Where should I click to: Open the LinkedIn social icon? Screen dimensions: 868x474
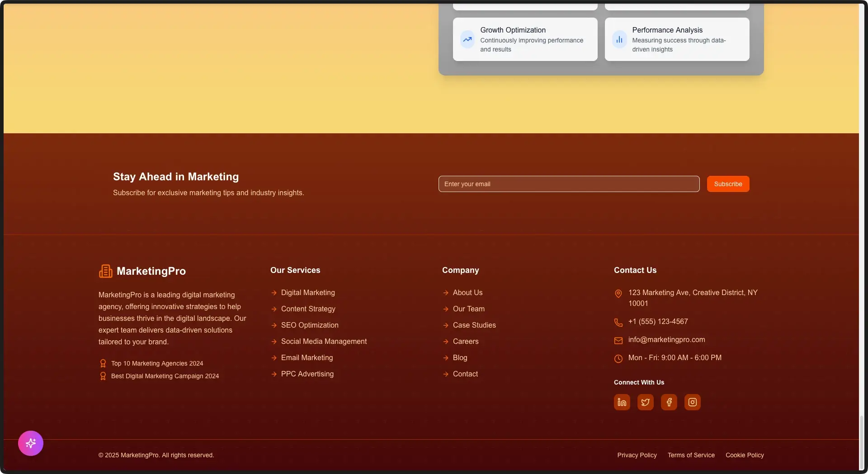click(622, 402)
